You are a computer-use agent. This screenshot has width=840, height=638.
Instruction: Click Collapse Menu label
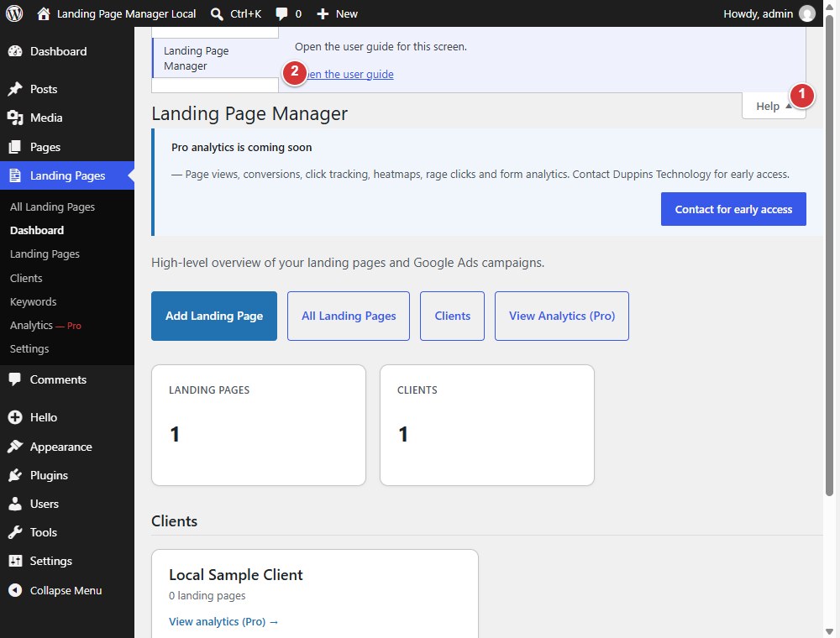tap(66, 590)
